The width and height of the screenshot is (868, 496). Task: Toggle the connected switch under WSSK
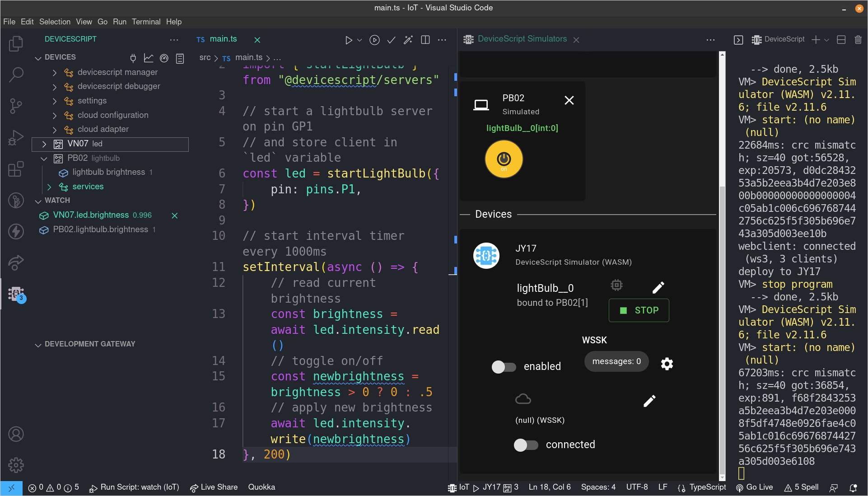coord(525,445)
